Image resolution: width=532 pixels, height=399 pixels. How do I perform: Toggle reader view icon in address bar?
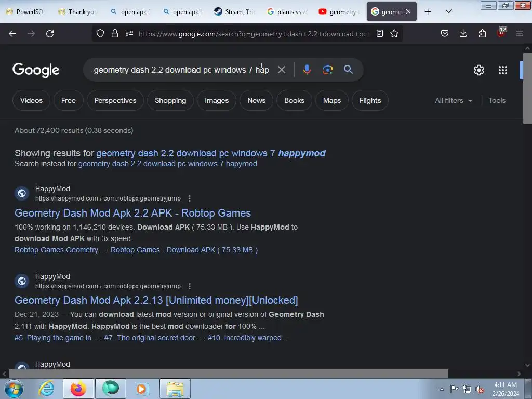click(380, 33)
